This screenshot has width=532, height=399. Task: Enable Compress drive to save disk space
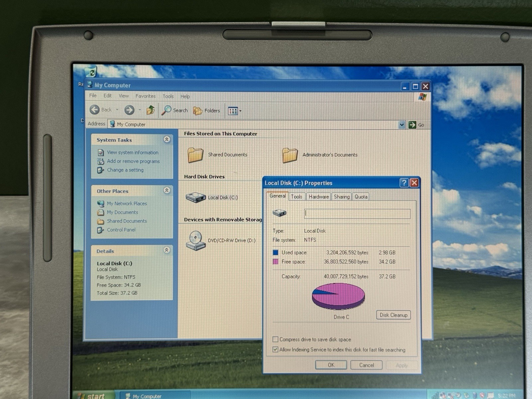(x=275, y=339)
